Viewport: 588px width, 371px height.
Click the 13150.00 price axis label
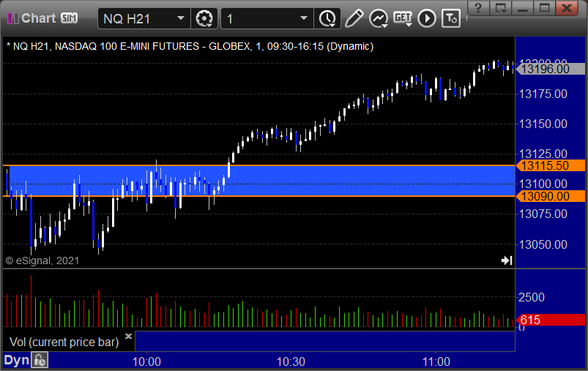coord(543,124)
